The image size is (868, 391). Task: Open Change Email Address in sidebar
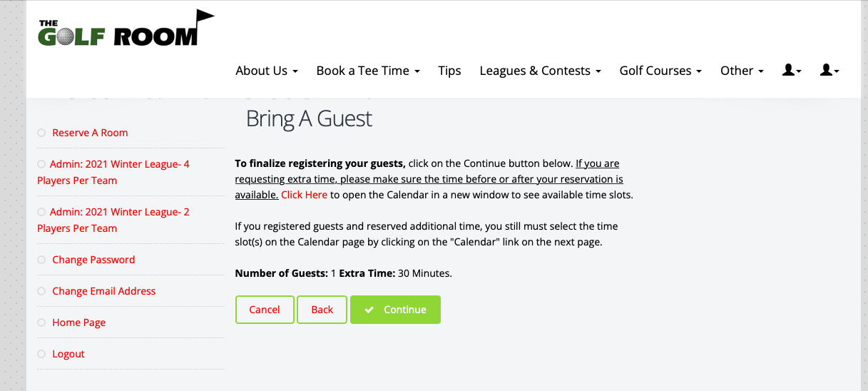[x=104, y=291]
